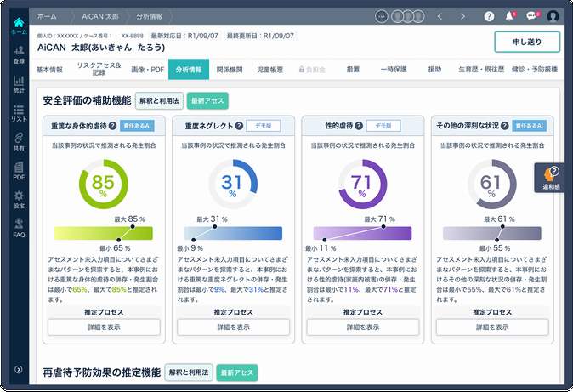
Task: Open the 設定 settings sidebar icon
Action: tap(19, 200)
